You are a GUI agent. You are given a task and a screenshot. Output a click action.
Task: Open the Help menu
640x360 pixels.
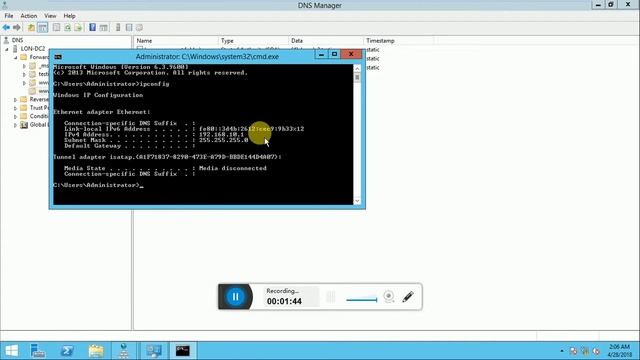(x=69, y=16)
